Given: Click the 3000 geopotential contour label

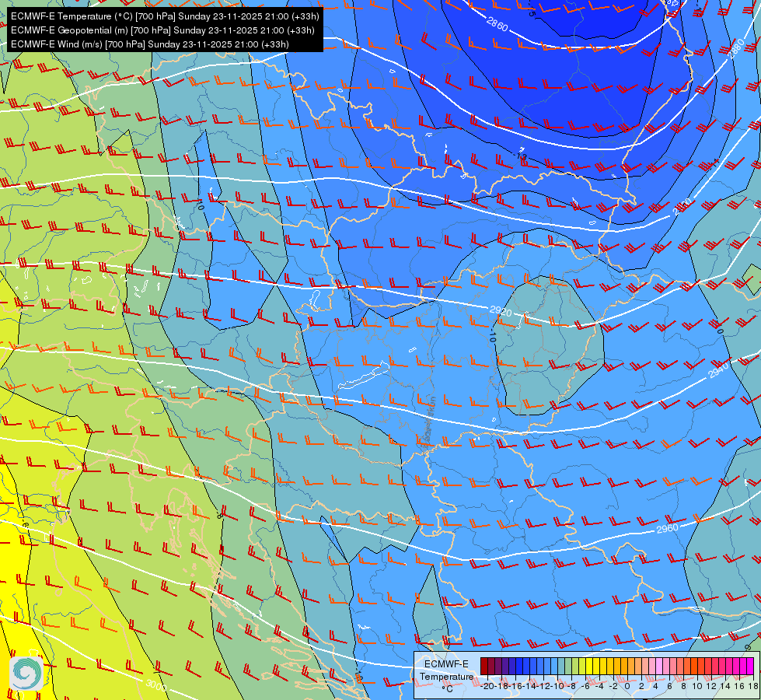Looking at the screenshot, I should (x=156, y=685).
